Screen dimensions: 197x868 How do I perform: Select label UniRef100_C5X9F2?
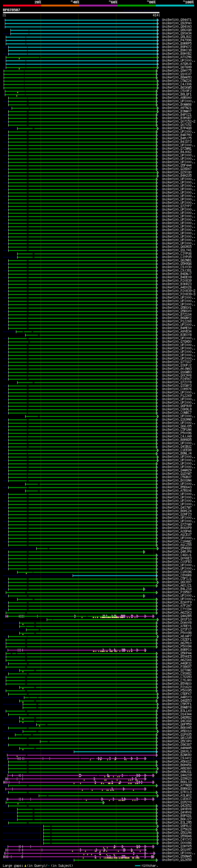click(176, 91)
